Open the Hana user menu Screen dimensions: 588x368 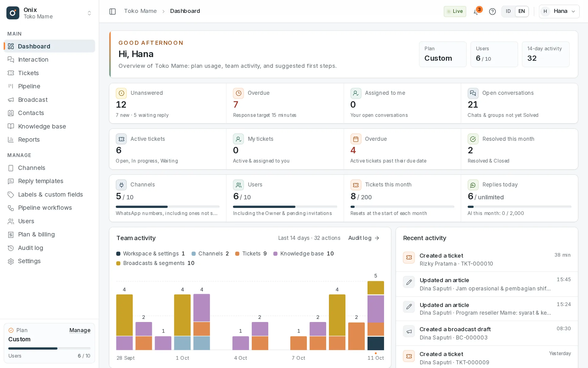tap(559, 11)
